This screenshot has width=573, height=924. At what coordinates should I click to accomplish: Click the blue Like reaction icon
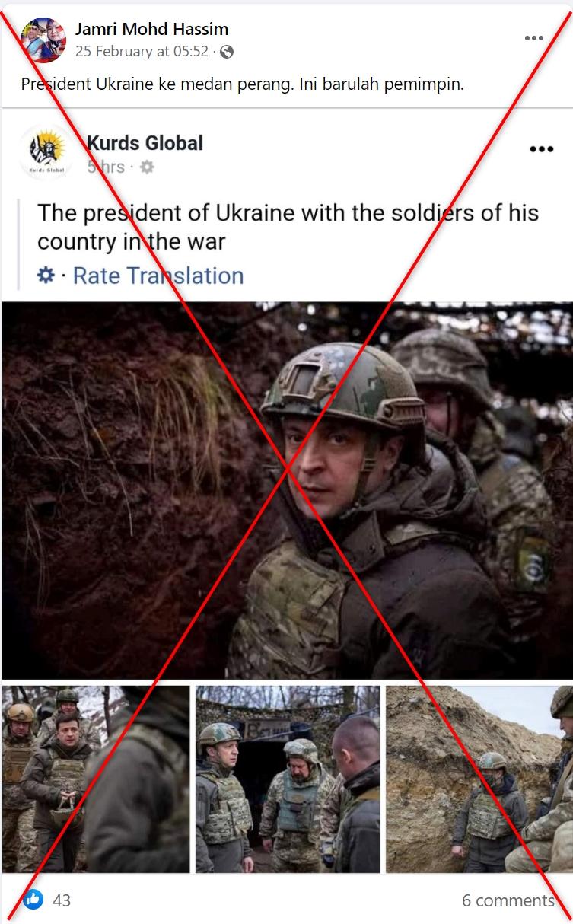pos(33,899)
